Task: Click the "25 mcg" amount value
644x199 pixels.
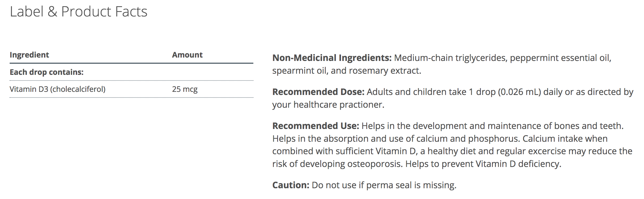Action: 185,89
